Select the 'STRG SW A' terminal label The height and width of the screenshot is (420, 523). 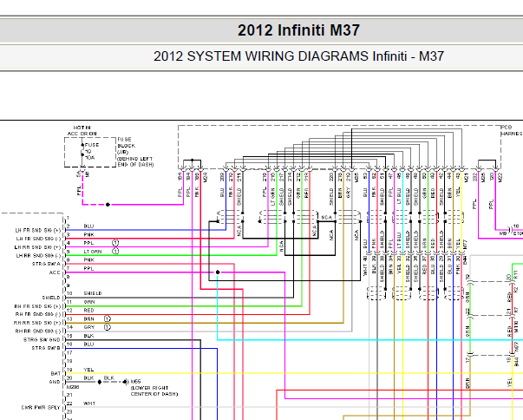pos(46,264)
